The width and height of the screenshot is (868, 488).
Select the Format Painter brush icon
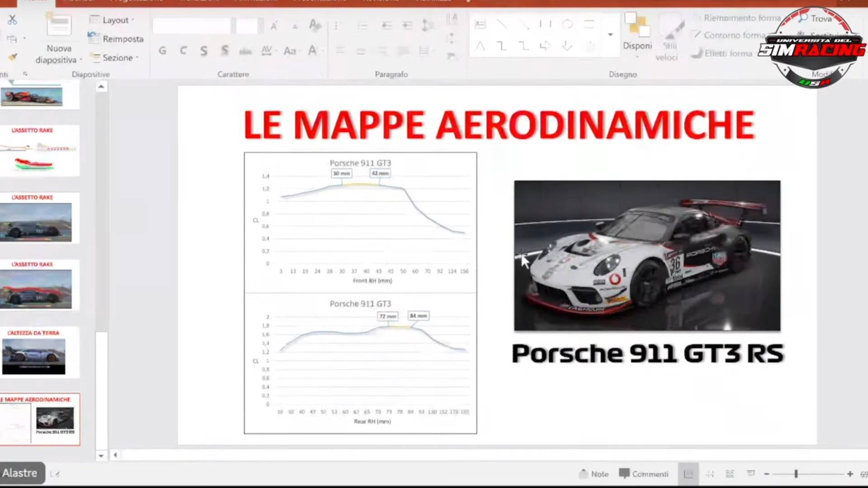click(x=12, y=57)
